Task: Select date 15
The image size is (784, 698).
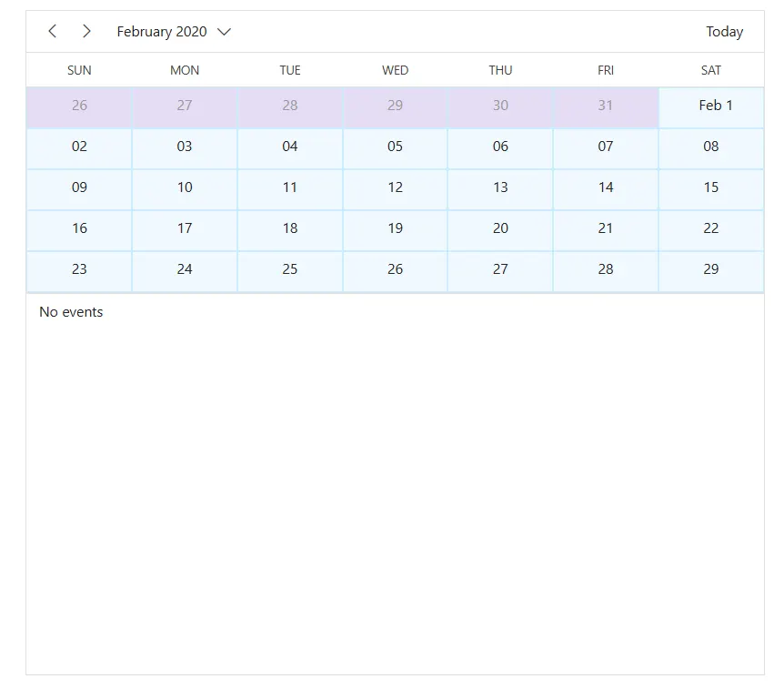Action: 711,189
